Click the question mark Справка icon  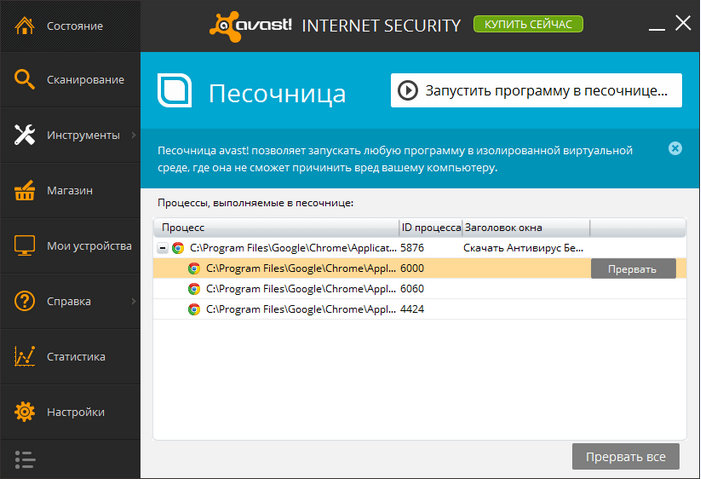click(x=24, y=301)
